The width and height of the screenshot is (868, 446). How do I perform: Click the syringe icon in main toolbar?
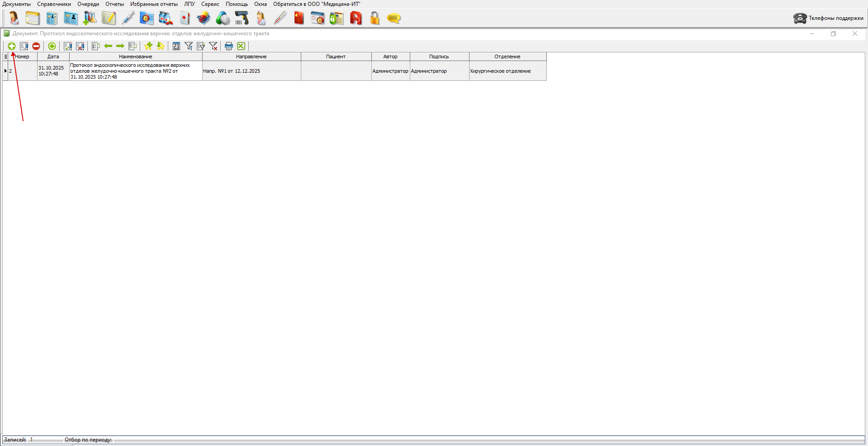[x=128, y=19]
